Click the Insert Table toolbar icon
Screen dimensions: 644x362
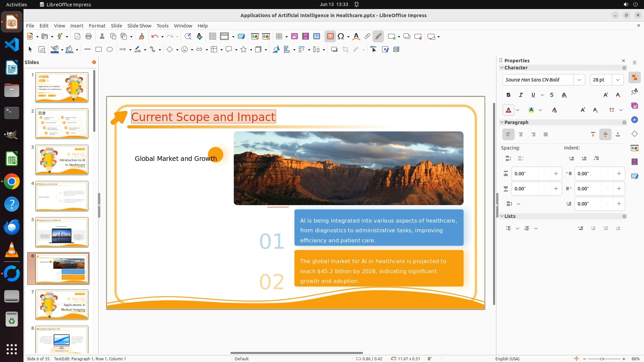click(x=279, y=37)
